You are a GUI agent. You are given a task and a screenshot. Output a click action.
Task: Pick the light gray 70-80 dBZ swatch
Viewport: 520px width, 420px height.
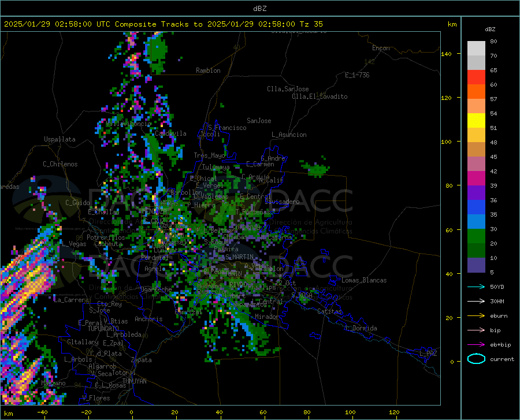[x=476, y=49]
